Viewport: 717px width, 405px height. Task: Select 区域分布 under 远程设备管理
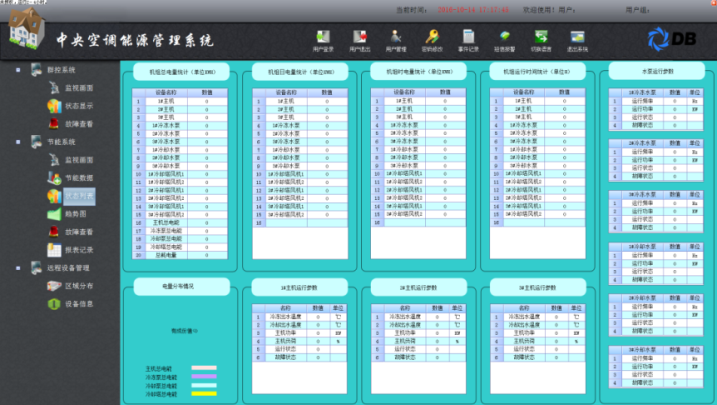click(78, 285)
